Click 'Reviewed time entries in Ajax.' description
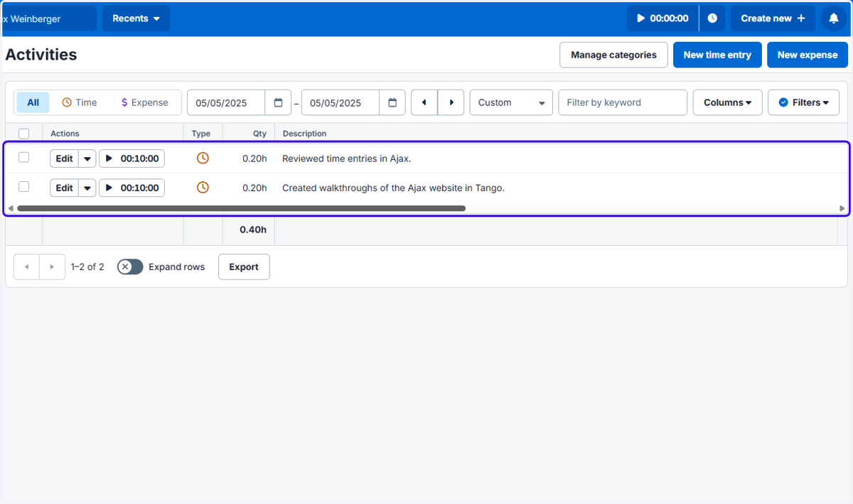The image size is (853, 504). 347,159
